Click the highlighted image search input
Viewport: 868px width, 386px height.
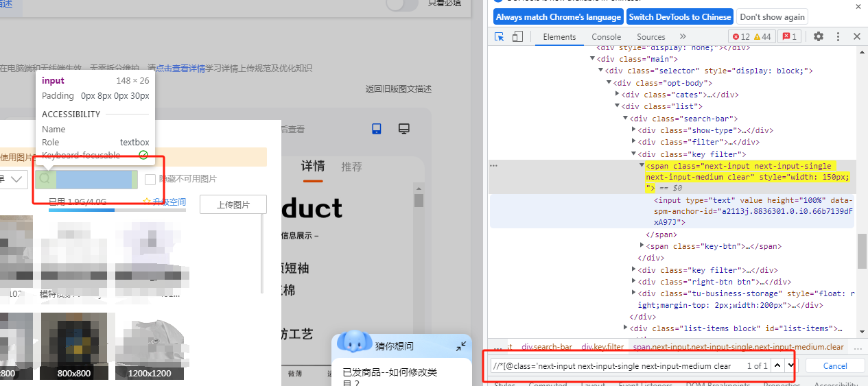86,180
